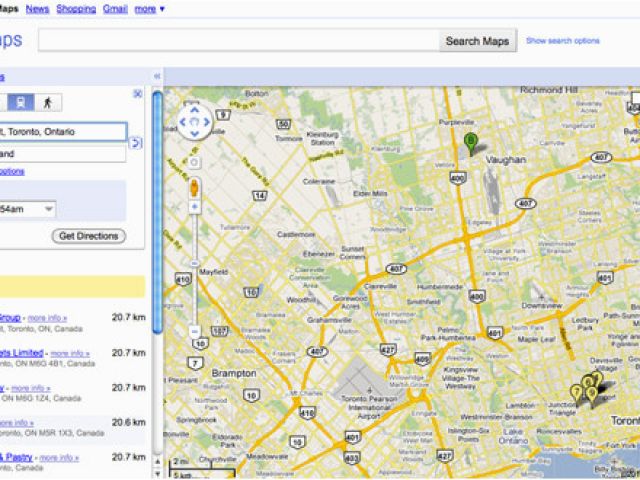This screenshot has height=480, width=640.
Task: Swap start and end locations icon
Action: click(136, 143)
